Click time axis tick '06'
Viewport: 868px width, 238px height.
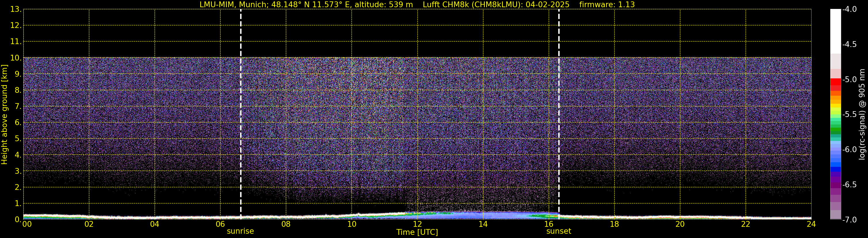click(x=220, y=224)
